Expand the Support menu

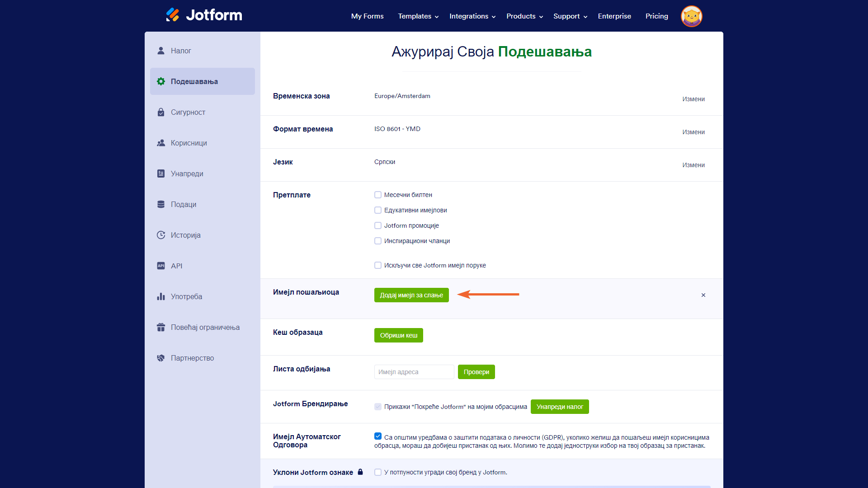click(570, 16)
